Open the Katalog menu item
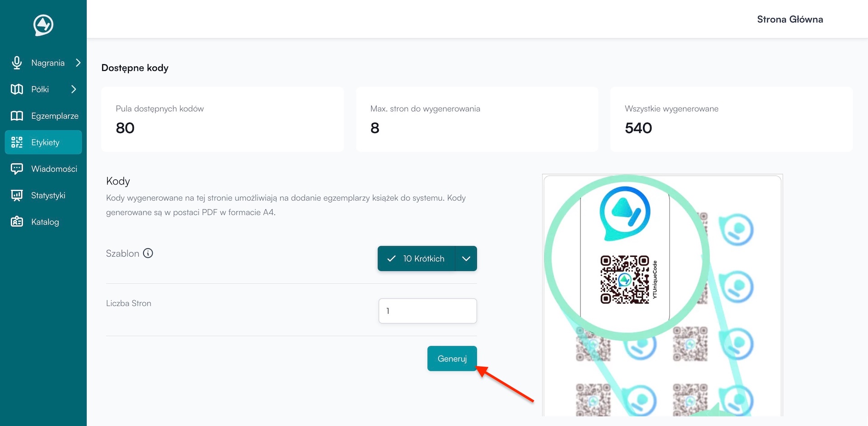Screen dimensions: 868x426 (45, 222)
